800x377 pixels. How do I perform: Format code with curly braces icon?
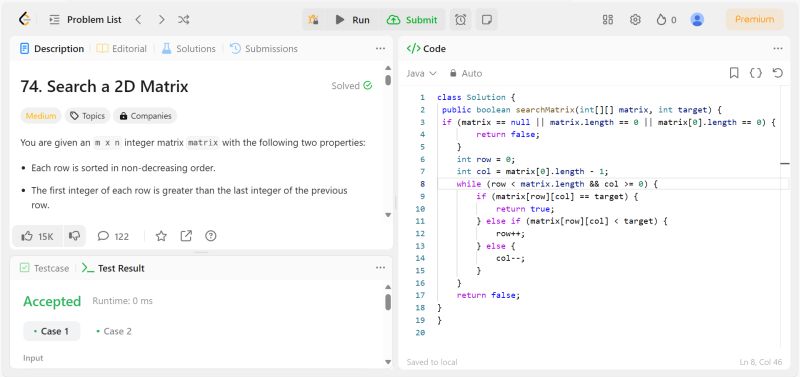point(756,73)
